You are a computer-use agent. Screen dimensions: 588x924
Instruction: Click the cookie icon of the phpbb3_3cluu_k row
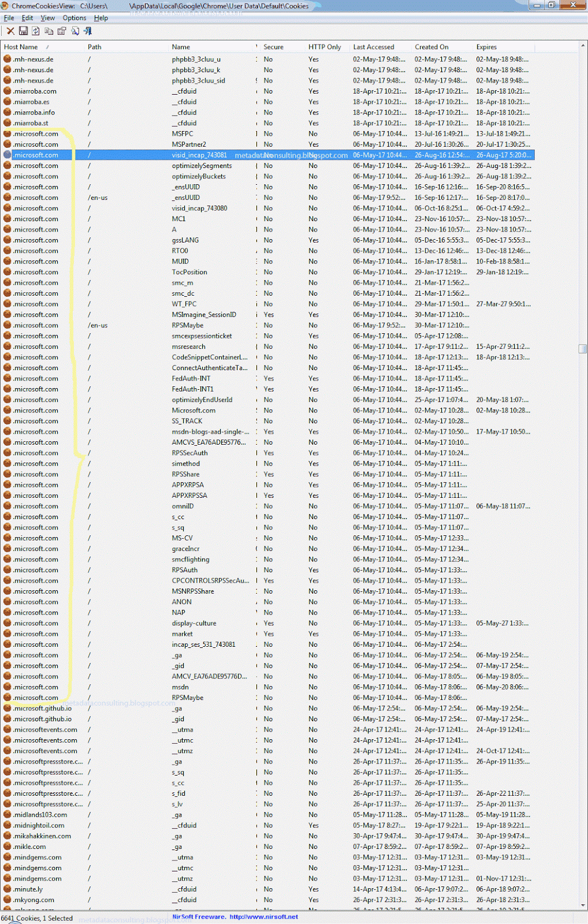click(8, 70)
